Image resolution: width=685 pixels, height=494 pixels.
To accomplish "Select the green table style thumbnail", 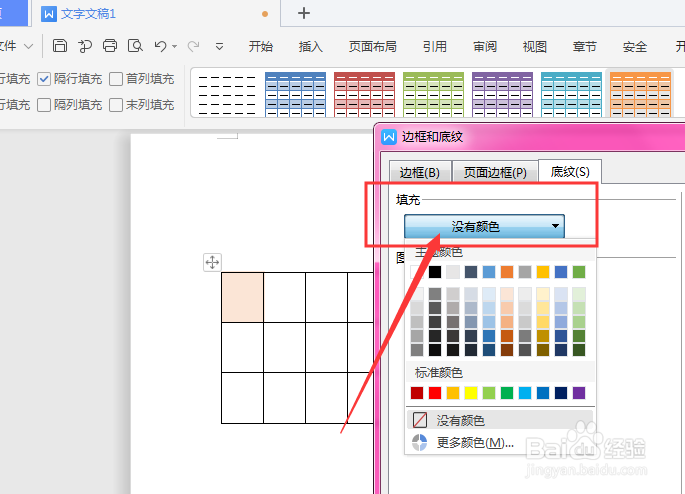I will click(x=434, y=94).
